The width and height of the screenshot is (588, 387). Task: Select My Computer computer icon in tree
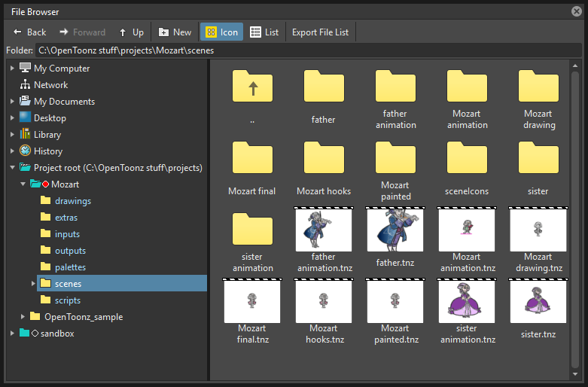tap(25, 68)
